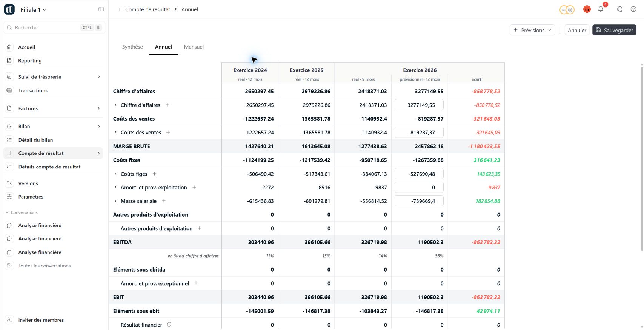Viewport: 644px width, 330px height.
Task: Add sub-line to Coûts des ventes row
Action: click(168, 133)
